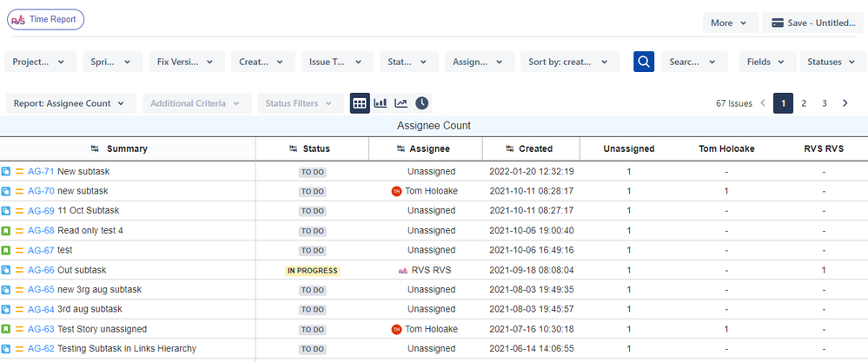Open issue link AG-65

[x=41, y=290]
